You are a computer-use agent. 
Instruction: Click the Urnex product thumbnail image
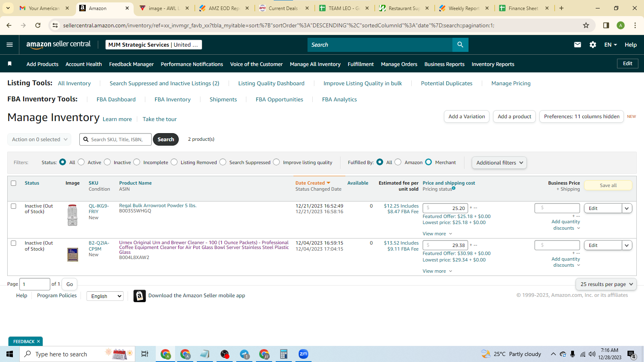coord(72,255)
